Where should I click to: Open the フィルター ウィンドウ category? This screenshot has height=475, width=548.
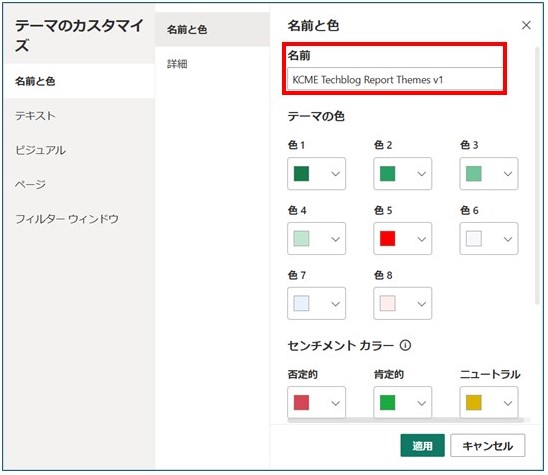click(x=79, y=219)
